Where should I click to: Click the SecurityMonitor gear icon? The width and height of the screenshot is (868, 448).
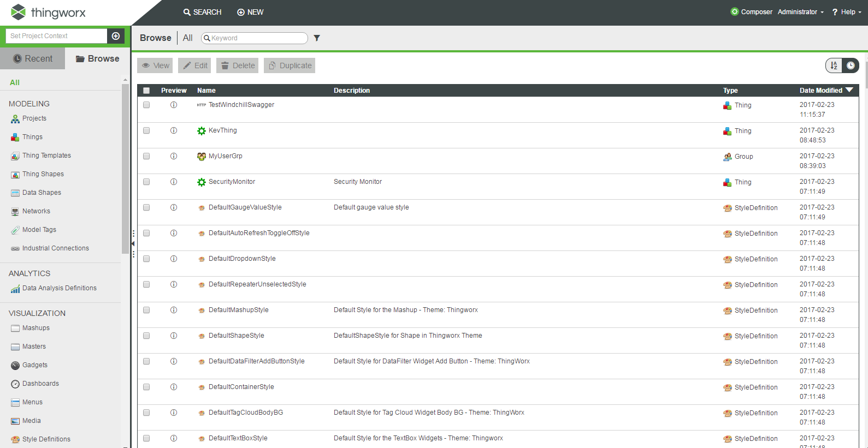(202, 182)
